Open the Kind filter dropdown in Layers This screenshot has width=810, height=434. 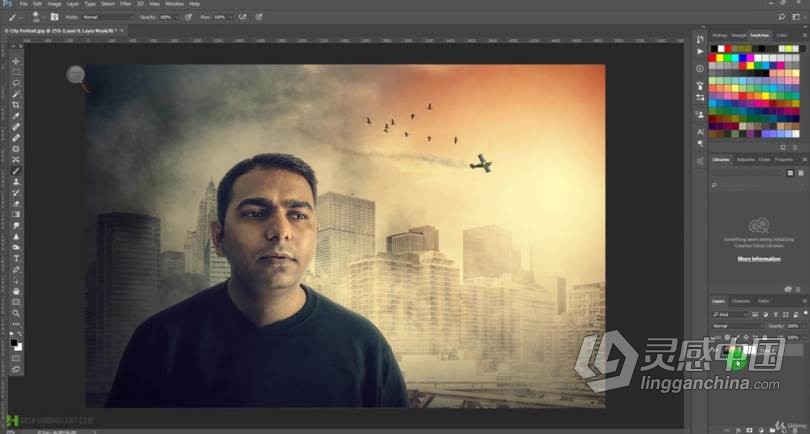(x=729, y=314)
